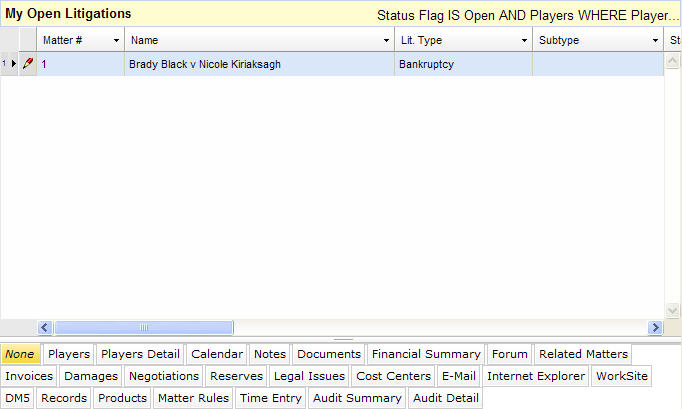Click the Status Flag filter description text
Image resolution: width=682 pixels, height=409 pixels.
click(x=528, y=16)
